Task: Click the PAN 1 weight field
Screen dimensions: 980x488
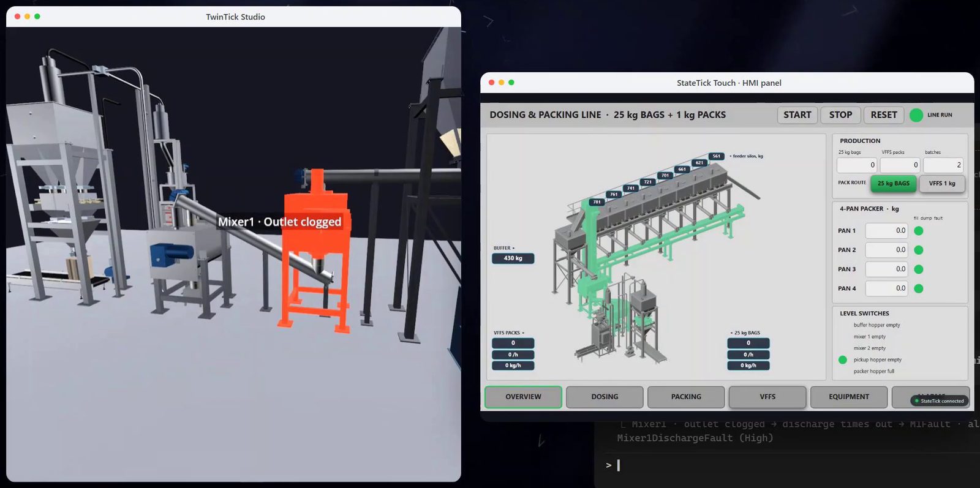Action: pos(886,231)
